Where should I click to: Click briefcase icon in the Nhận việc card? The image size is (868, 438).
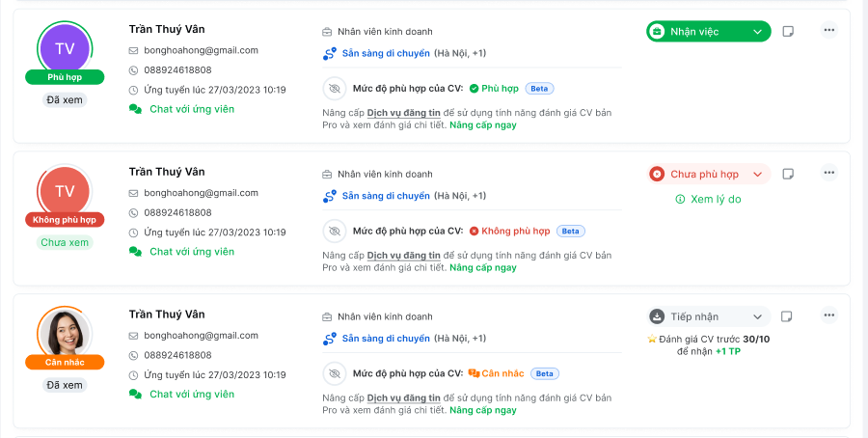(x=327, y=32)
